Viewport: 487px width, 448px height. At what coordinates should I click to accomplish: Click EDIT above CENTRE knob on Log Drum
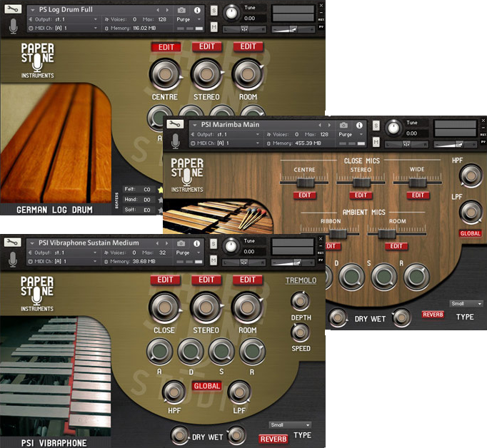pos(166,47)
